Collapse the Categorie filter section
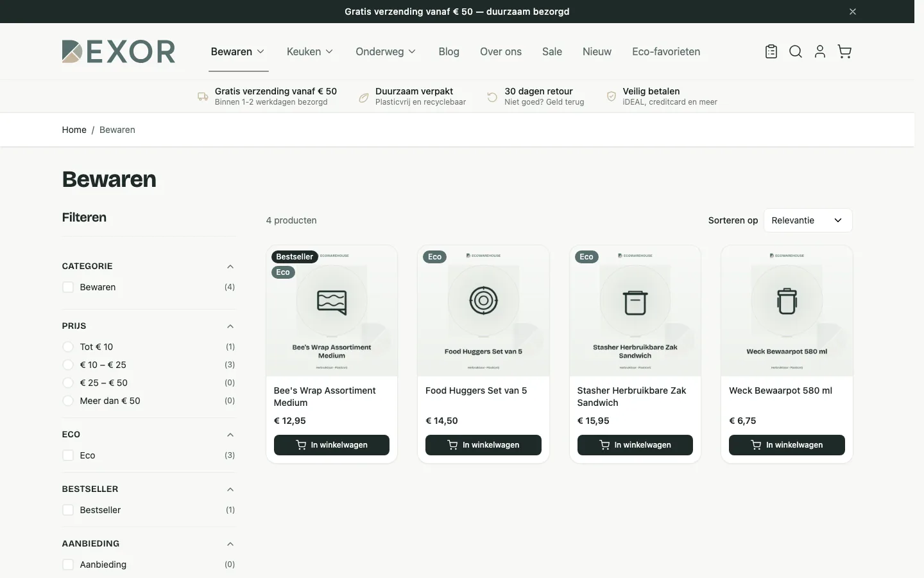Screen dimensions: 924x578 pos(230,267)
